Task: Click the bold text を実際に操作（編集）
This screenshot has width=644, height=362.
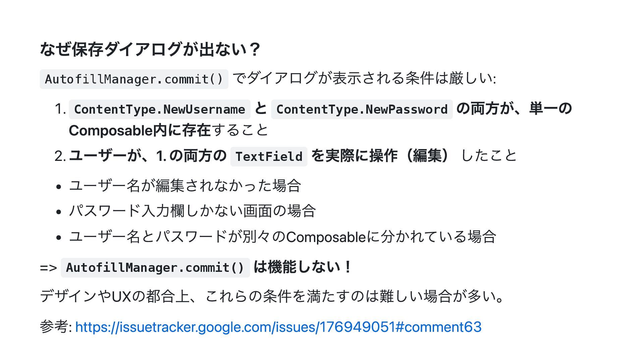Action: pos(380,156)
